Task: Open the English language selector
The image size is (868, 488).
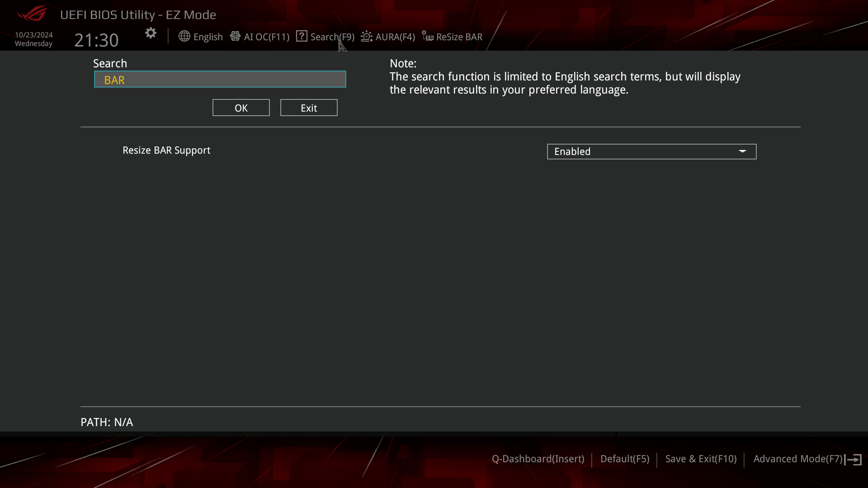Action: pyautogui.click(x=201, y=37)
